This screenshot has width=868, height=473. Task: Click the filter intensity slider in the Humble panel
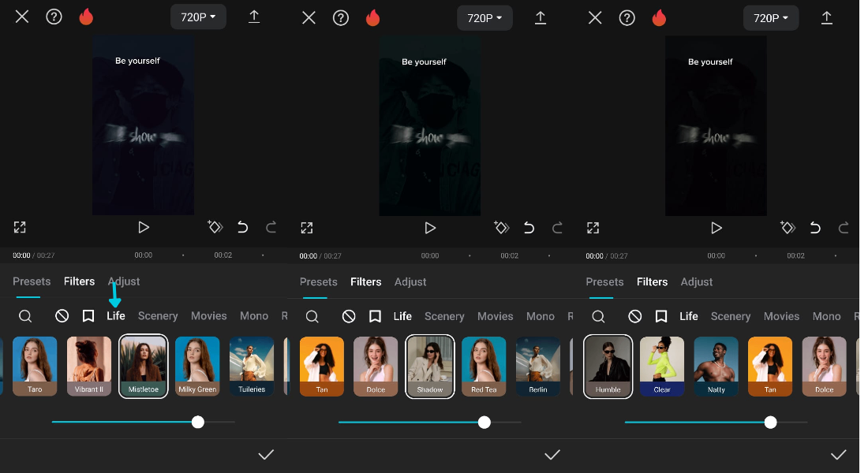[716, 423]
